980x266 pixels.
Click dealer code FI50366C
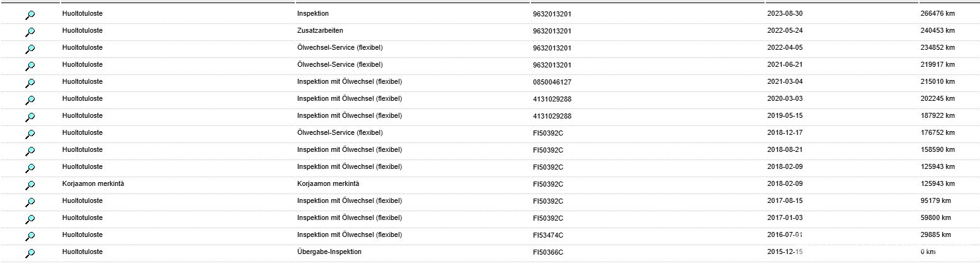pos(548,252)
